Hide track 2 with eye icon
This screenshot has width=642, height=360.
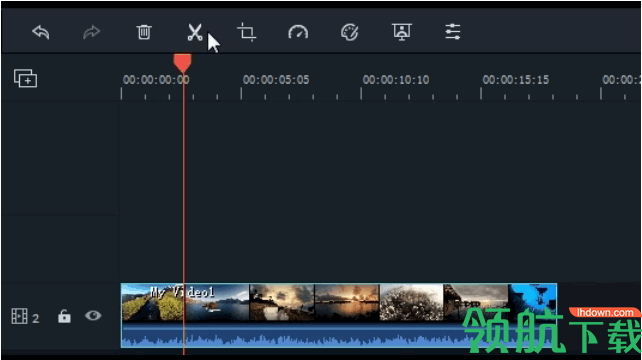point(93,315)
